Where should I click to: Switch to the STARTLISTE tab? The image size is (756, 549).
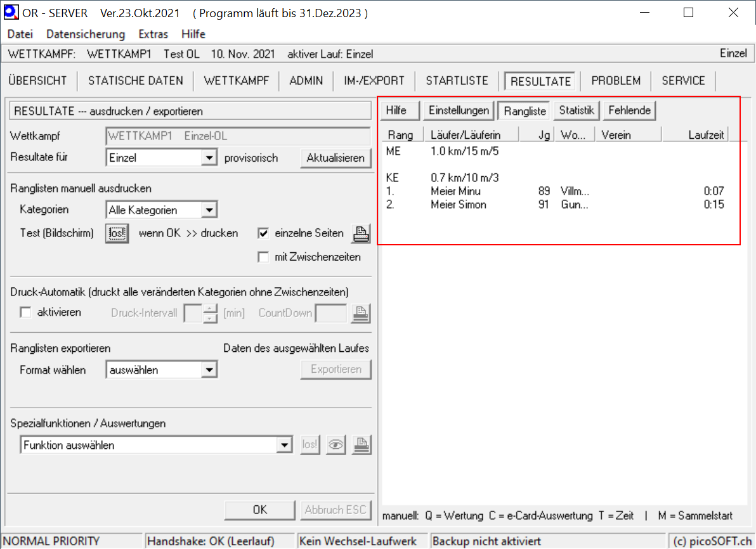click(457, 81)
